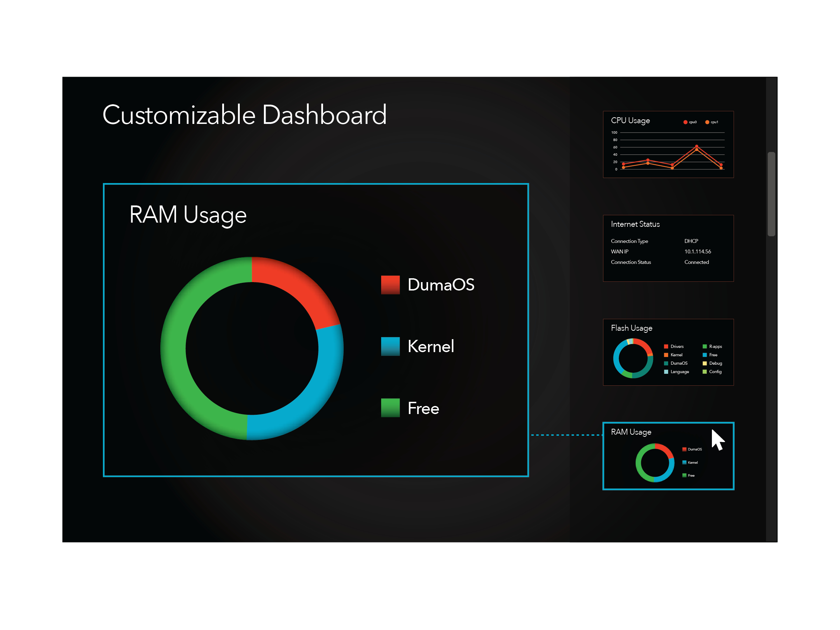
Task: Click the 'Internet Status' title
Action: pos(635,224)
